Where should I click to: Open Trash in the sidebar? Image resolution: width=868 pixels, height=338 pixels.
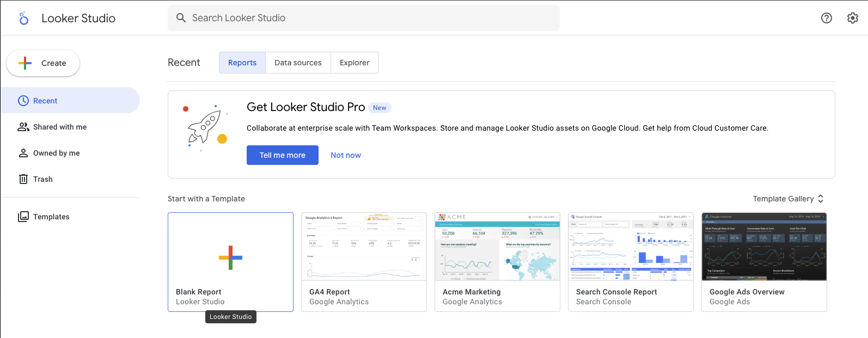point(70,179)
